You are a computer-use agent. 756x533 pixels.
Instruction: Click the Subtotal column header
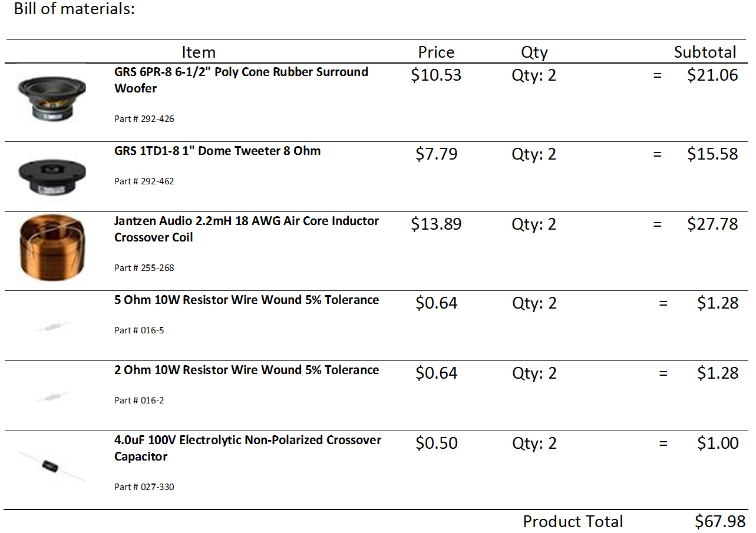tap(705, 52)
